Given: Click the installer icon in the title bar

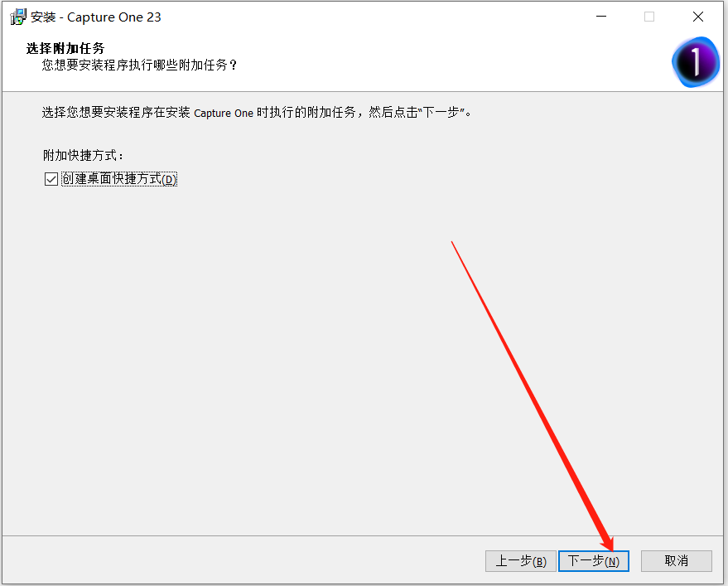Looking at the screenshot, I should [x=18, y=17].
